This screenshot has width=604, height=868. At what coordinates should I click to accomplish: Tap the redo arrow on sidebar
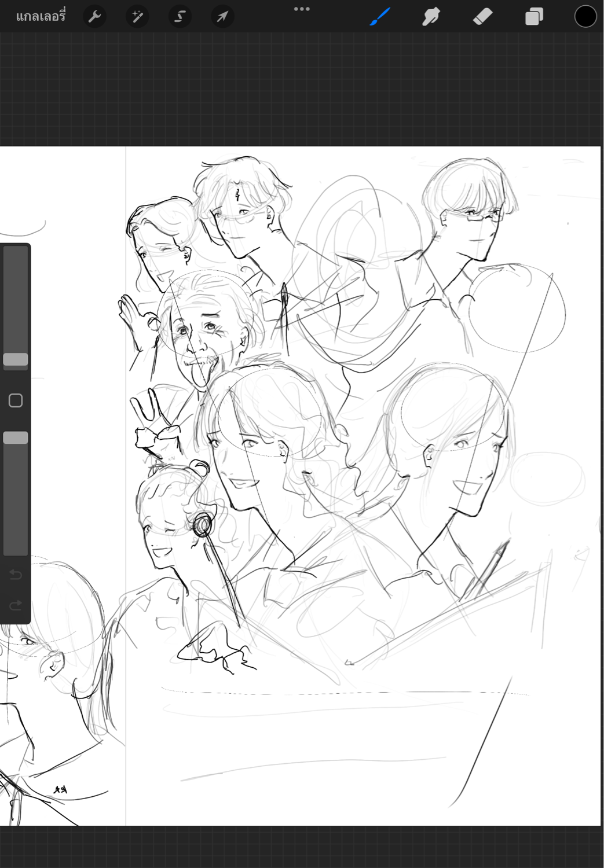tap(16, 605)
